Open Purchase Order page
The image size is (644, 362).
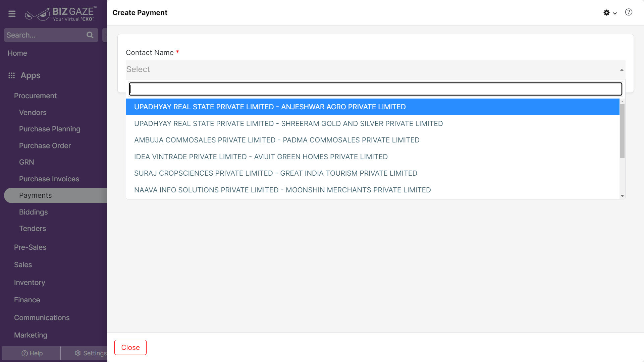tap(45, 146)
